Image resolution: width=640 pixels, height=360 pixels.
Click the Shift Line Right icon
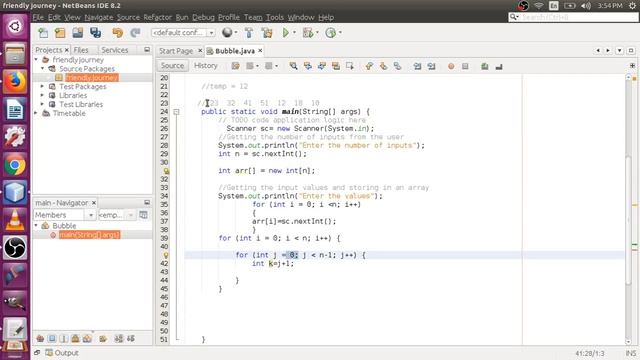[431, 66]
